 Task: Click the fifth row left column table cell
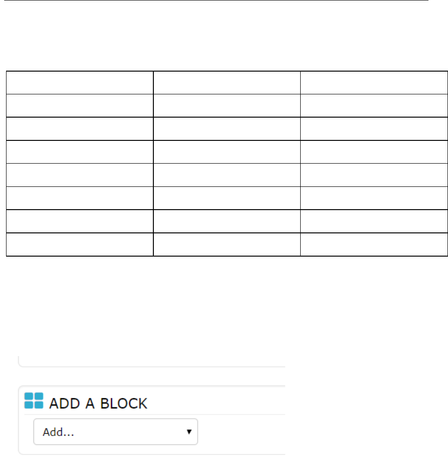79,175
